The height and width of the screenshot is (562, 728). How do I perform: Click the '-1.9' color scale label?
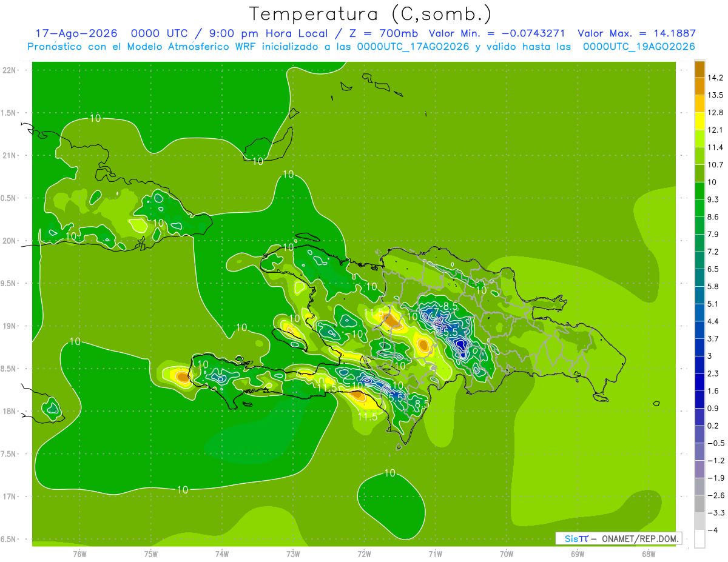pyautogui.click(x=716, y=478)
